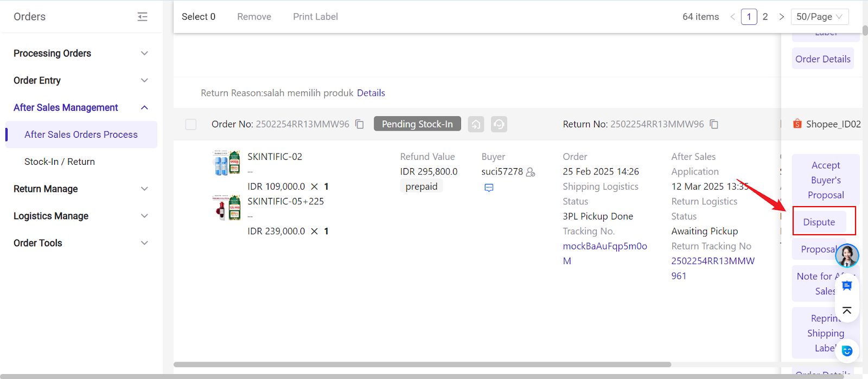Click the order date 25 Feb 2025 14:26

click(x=601, y=172)
